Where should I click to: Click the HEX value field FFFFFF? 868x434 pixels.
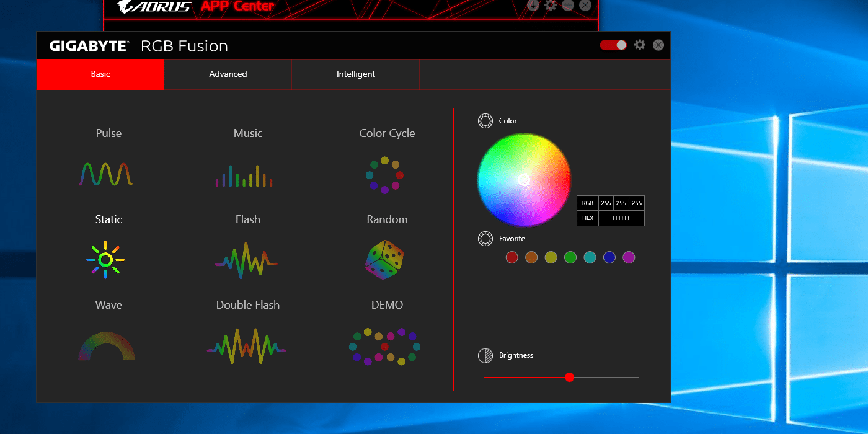point(621,218)
